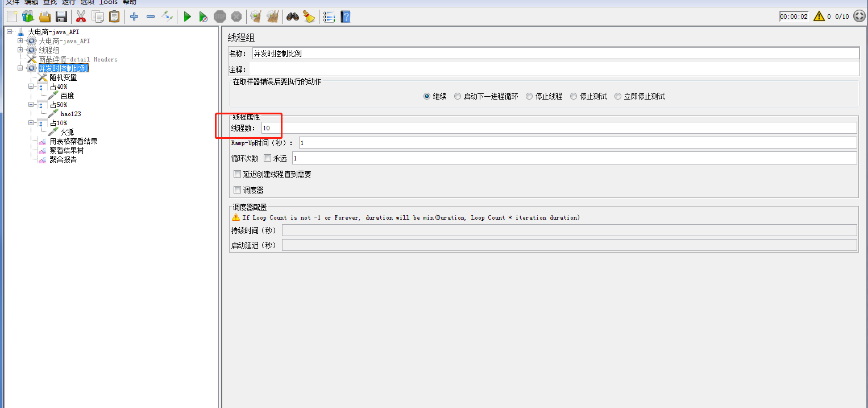The image size is (868, 408).
Task: Cut the selected element with scissors icon
Action: [81, 17]
